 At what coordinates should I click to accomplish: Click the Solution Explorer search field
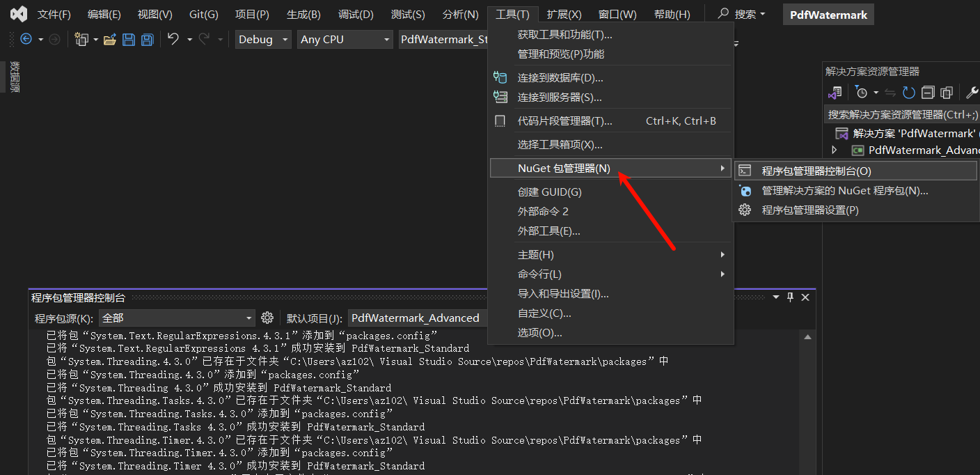(901, 114)
